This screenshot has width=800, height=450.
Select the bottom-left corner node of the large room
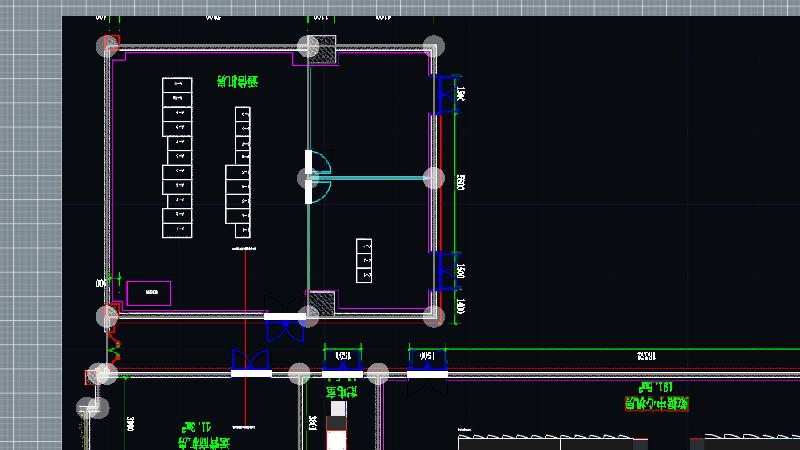(x=107, y=317)
